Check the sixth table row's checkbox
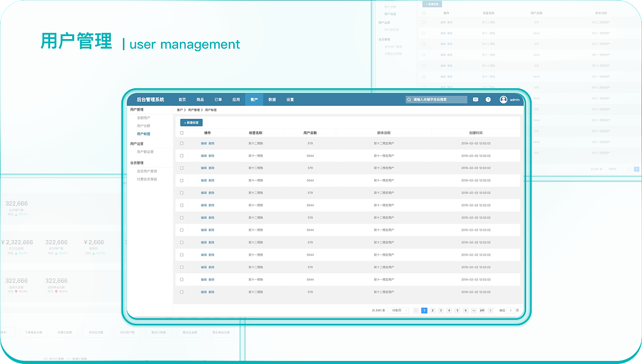This screenshot has height=364, width=642. click(x=182, y=205)
